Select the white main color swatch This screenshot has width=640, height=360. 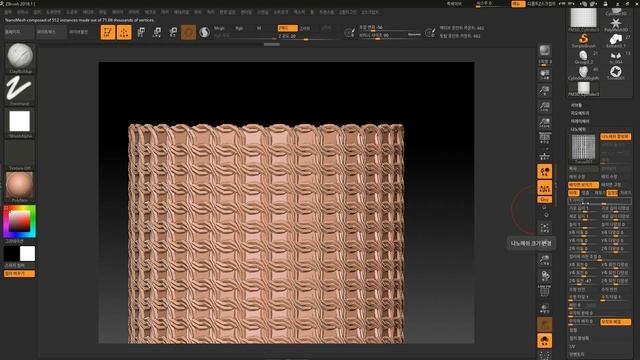27,253
